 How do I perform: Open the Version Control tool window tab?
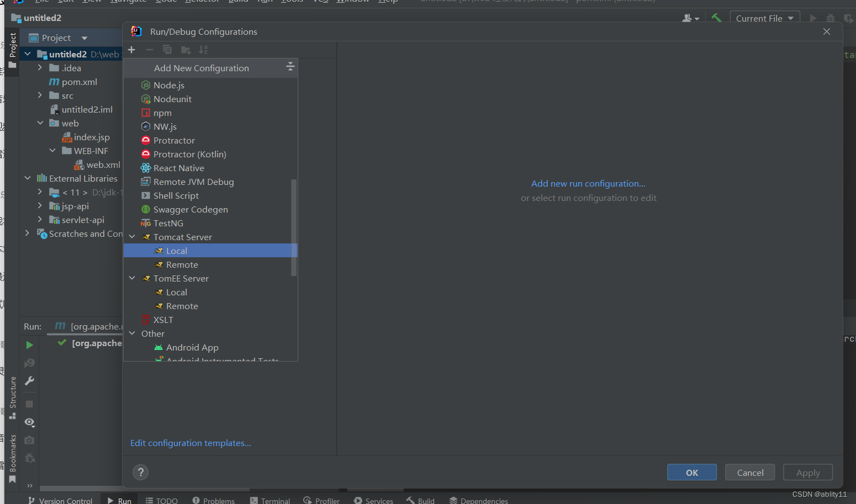(60, 500)
